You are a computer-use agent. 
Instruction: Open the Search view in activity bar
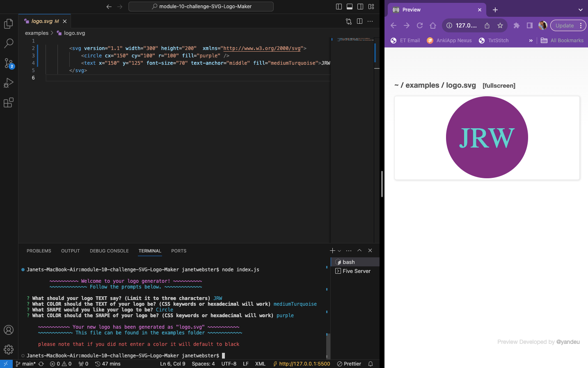pyautogui.click(x=9, y=43)
